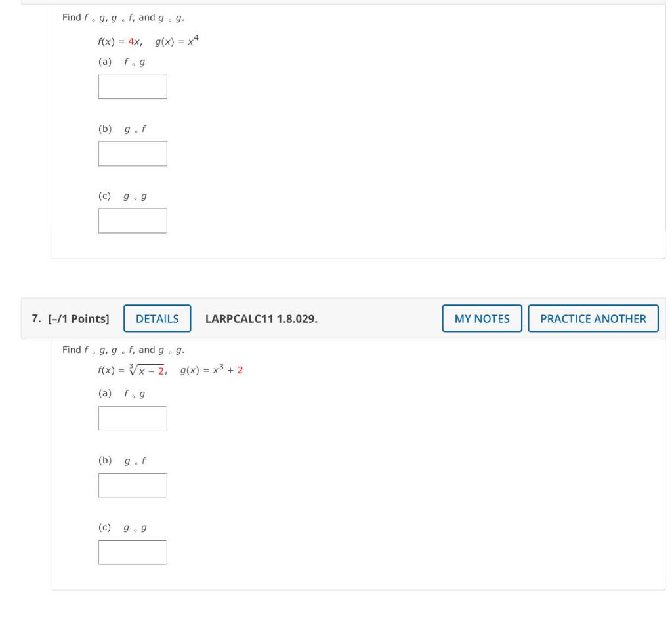
Task: Select the part (a) answer field in question 7
Action: pos(133,417)
